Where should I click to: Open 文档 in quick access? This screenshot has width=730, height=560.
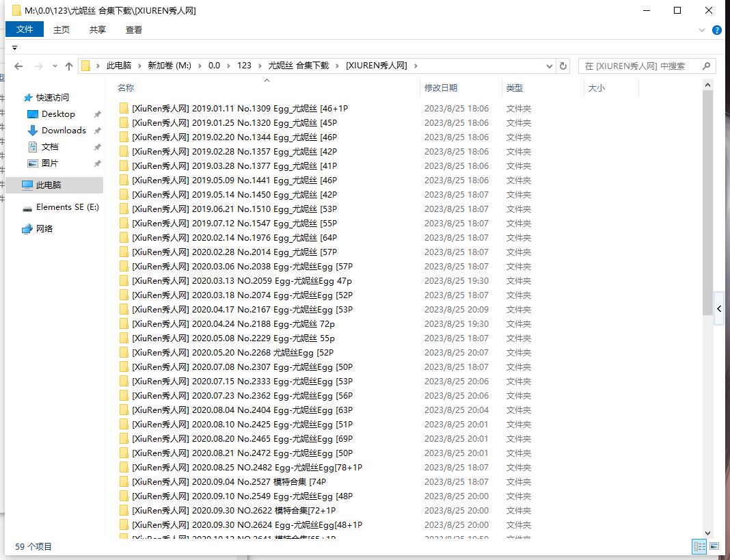(x=50, y=147)
